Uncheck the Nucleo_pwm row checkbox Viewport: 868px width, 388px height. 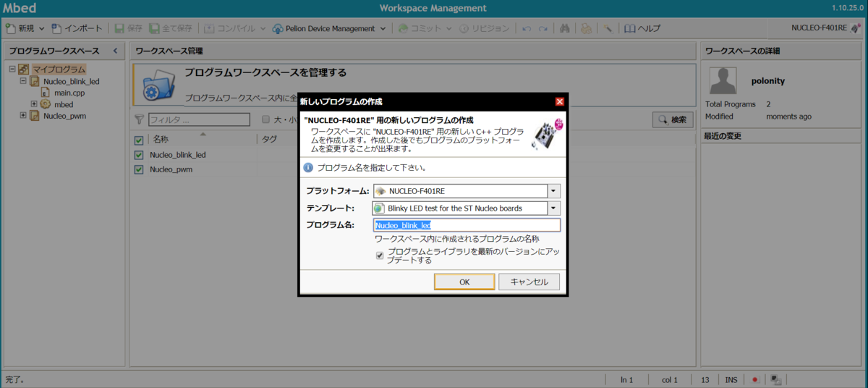139,169
